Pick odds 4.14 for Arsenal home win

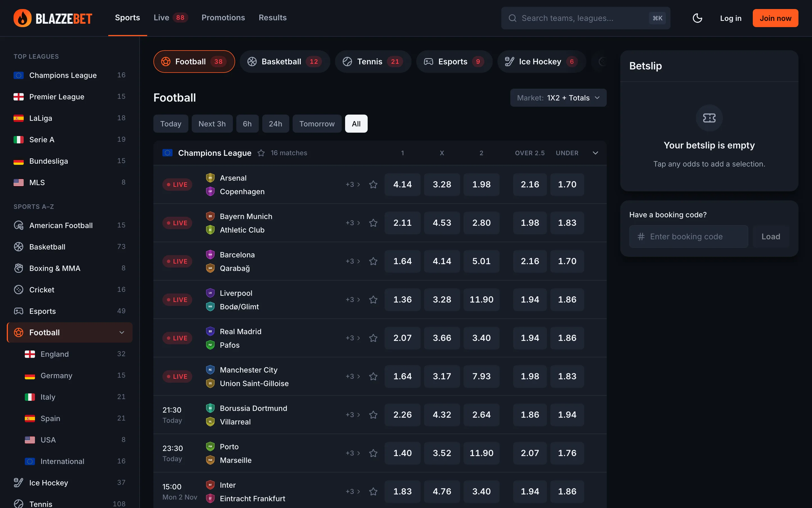pos(402,185)
